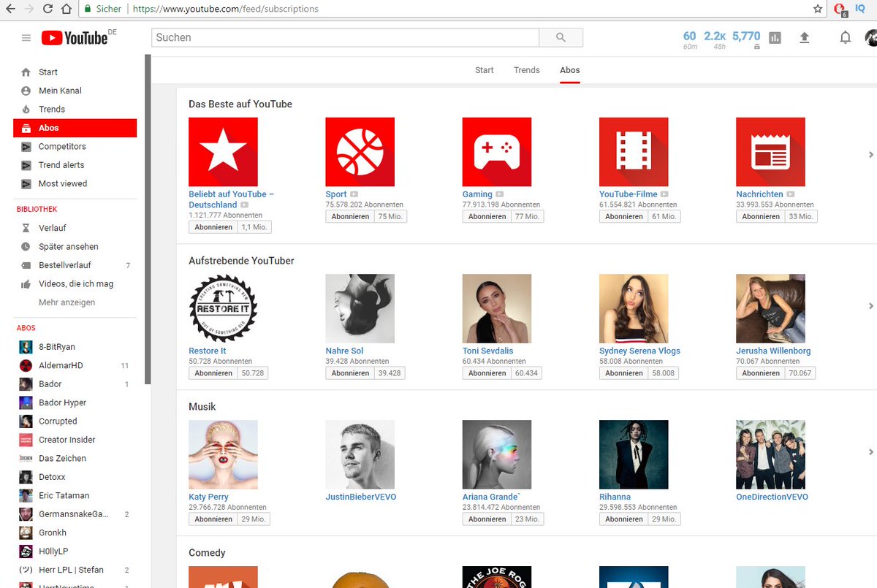Click the browser home icon
This screenshot has width=877, height=588.
[x=66, y=9]
